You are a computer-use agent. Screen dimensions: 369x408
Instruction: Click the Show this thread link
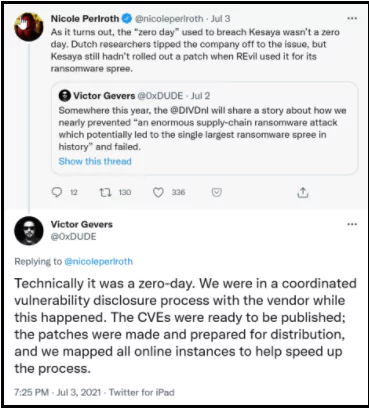[95, 161]
